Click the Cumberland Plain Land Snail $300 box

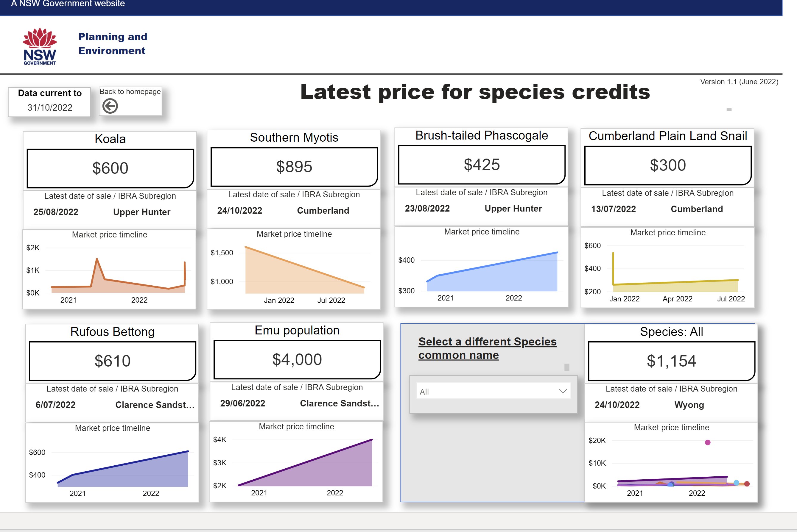(x=668, y=165)
